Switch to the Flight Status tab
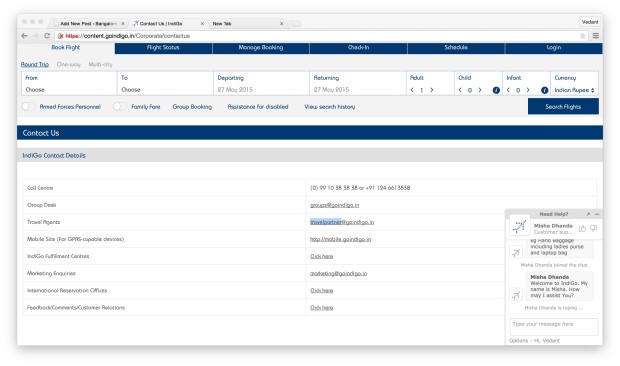 click(x=163, y=47)
